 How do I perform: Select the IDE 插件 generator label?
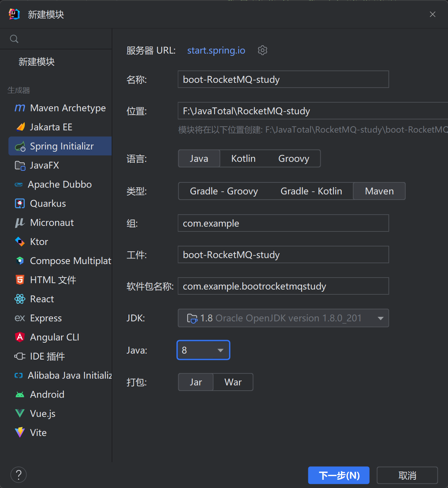(47, 356)
